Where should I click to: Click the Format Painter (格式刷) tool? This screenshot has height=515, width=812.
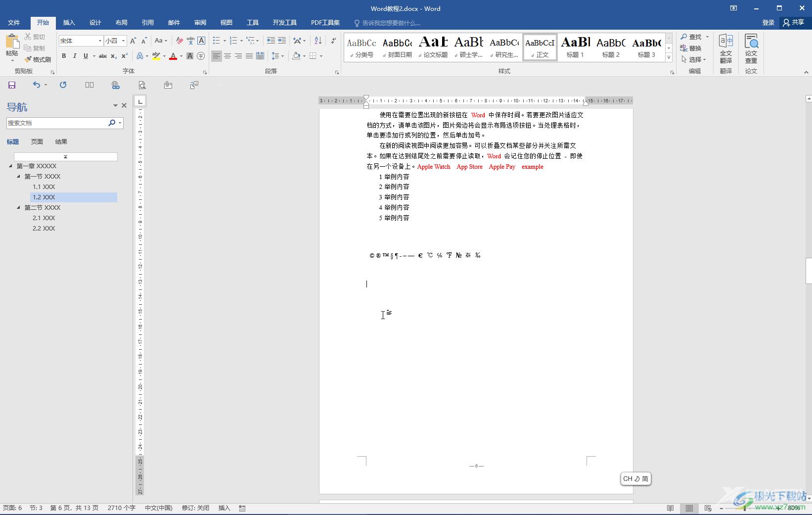click(38, 59)
